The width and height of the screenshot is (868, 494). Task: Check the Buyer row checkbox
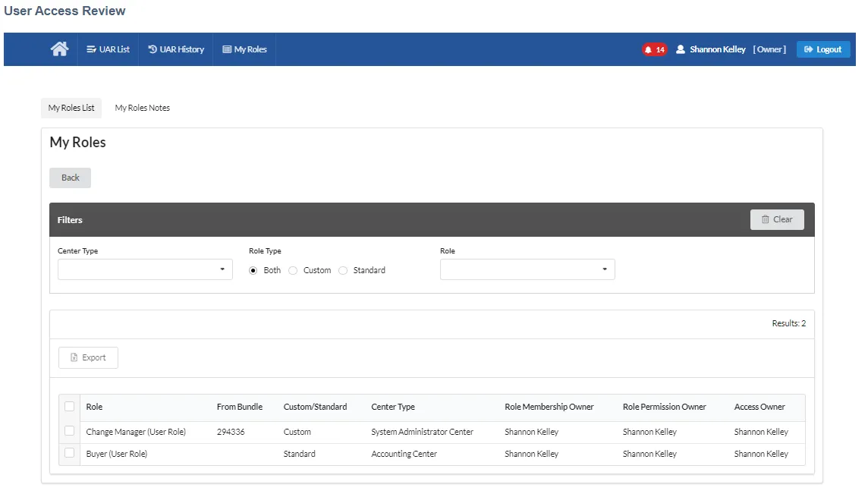(69, 453)
